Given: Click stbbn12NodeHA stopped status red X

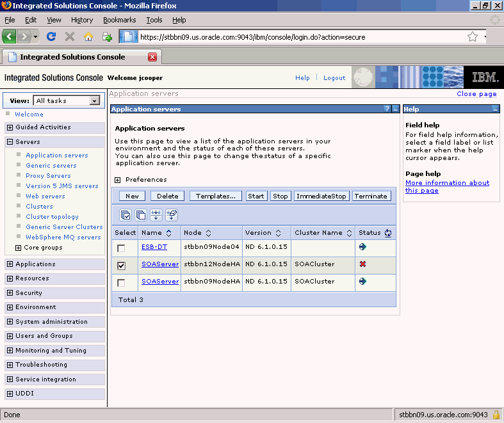Looking at the screenshot, I should (x=362, y=264).
